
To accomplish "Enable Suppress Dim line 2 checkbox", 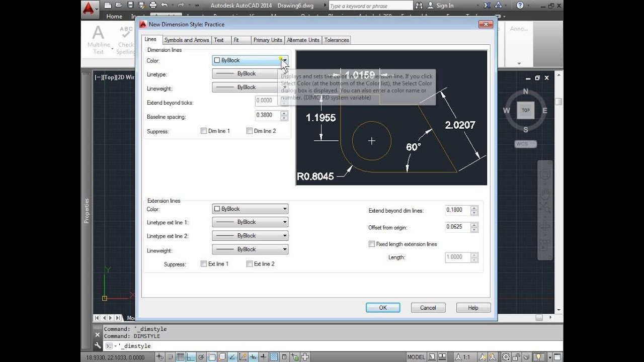I will click(250, 131).
